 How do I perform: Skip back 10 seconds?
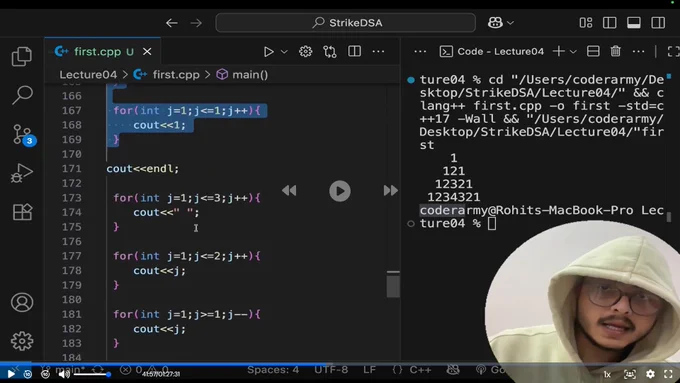coord(28,374)
